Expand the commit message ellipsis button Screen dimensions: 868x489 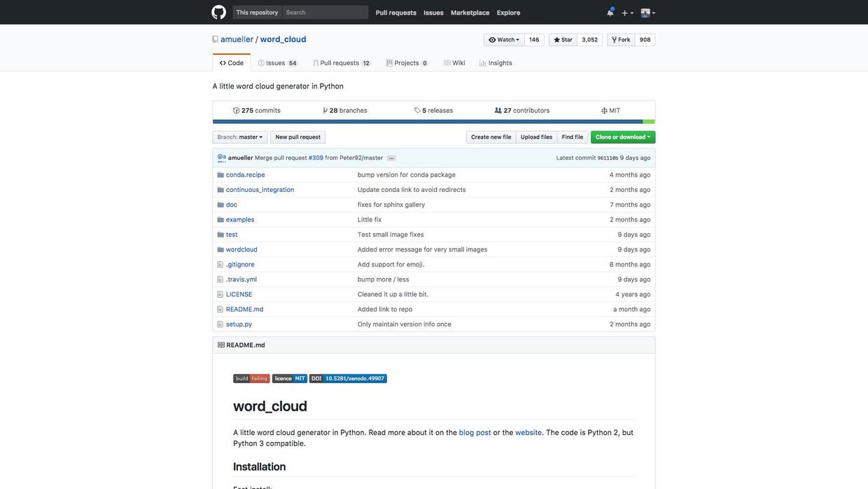[x=391, y=158]
